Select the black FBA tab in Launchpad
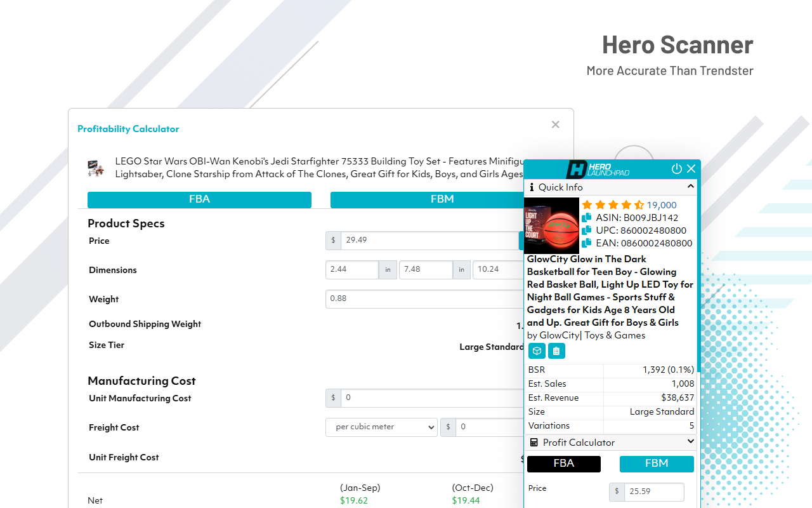 click(564, 464)
